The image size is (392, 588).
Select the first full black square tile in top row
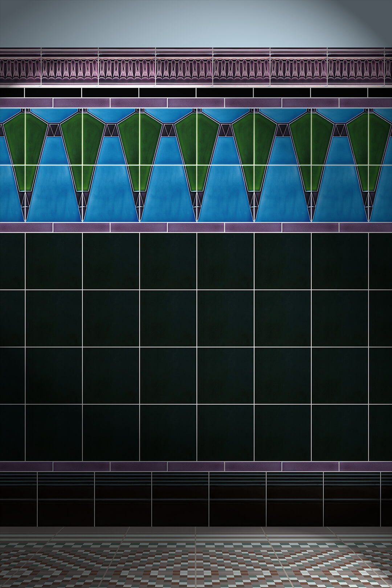click(x=54, y=261)
